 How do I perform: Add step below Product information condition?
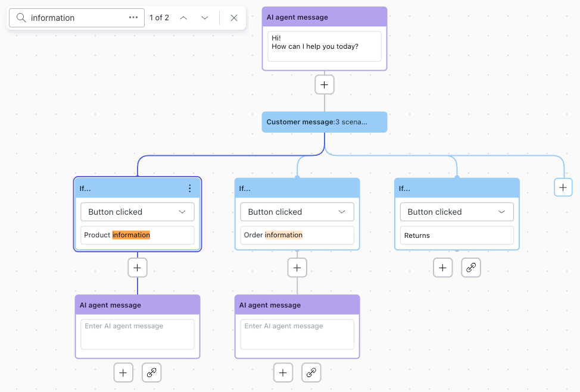tap(138, 268)
